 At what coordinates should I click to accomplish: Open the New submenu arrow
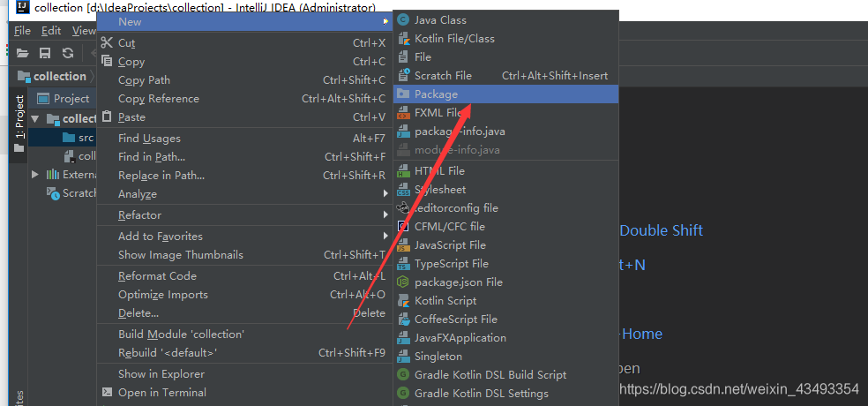(385, 22)
